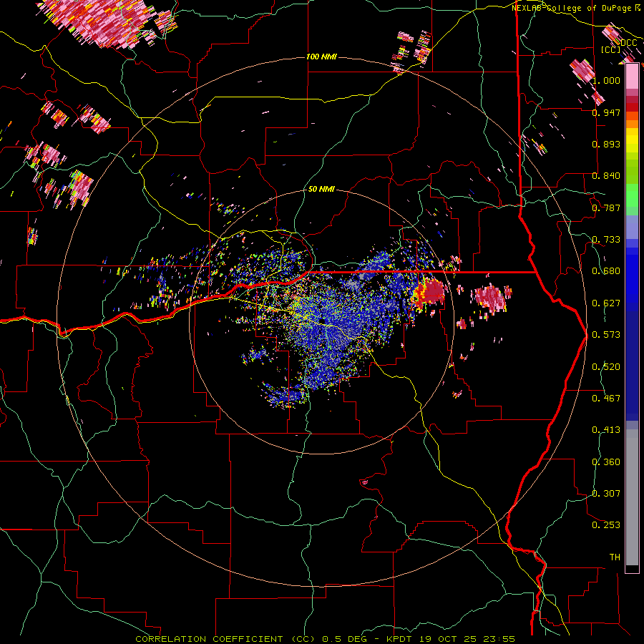Click the 0.787 color scale value
The height and width of the screenshot is (644, 644).
point(606,208)
